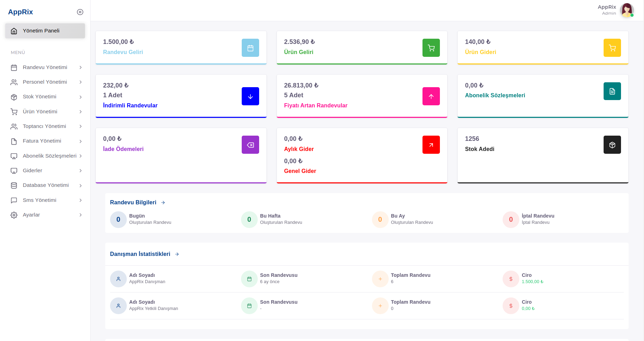Screen dimensions: 644x341
Task: Click the home icon of Yönetim Paneli
Action: tap(14, 31)
